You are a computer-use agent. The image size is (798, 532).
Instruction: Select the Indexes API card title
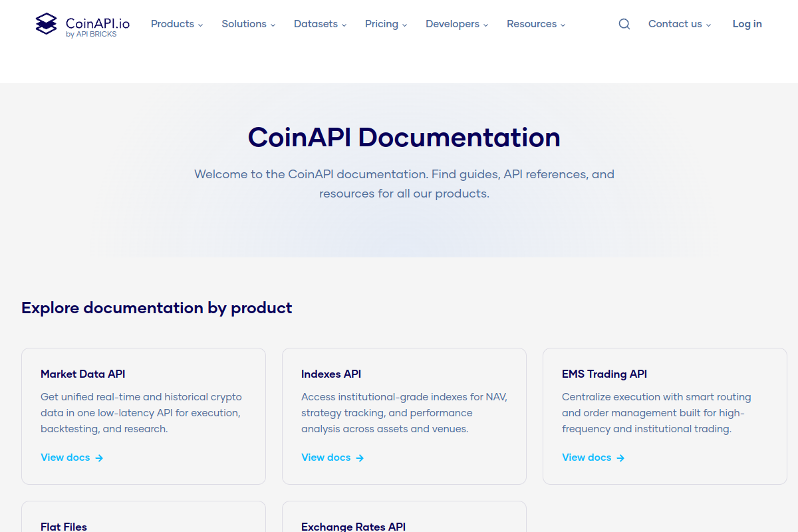331,374
